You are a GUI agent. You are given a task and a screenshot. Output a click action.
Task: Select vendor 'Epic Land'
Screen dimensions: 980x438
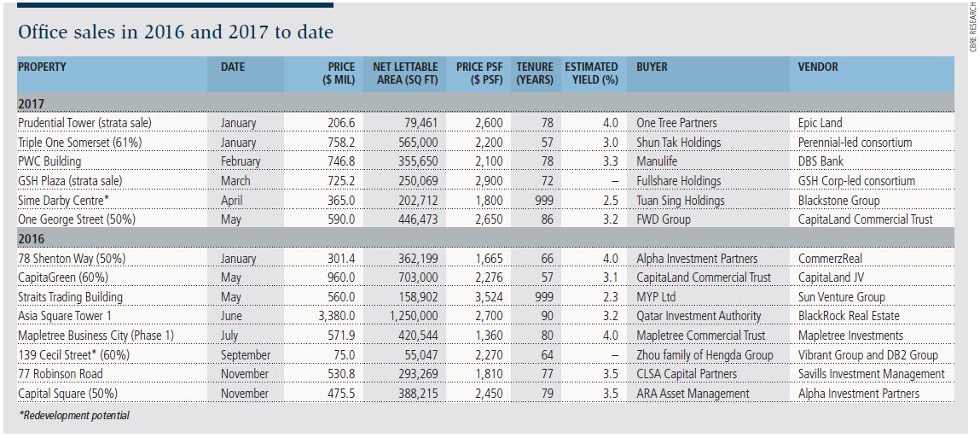pos(821,123)
